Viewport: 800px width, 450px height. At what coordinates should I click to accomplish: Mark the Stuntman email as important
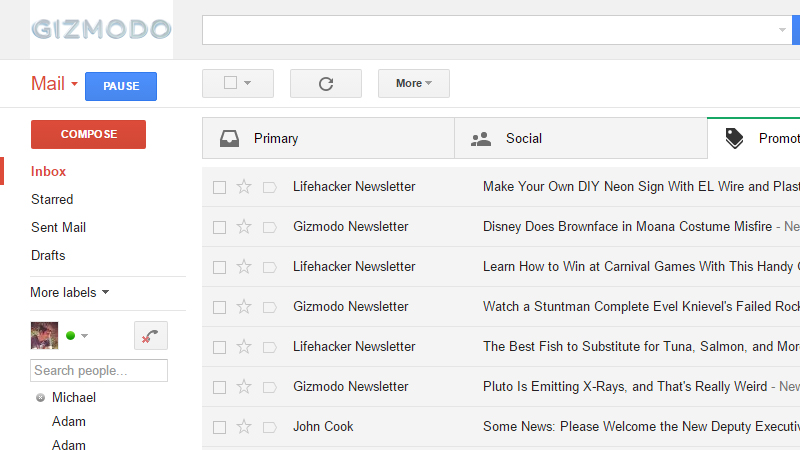tap(270, 307)
